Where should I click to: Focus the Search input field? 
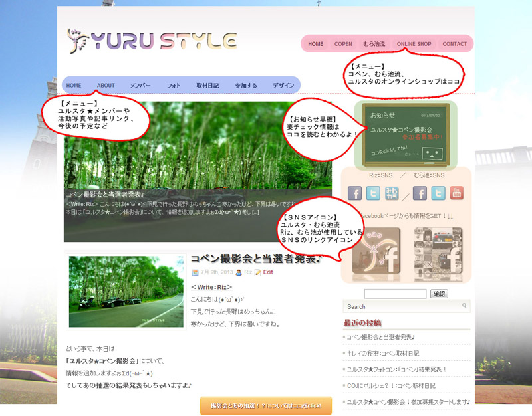(406, 306)
